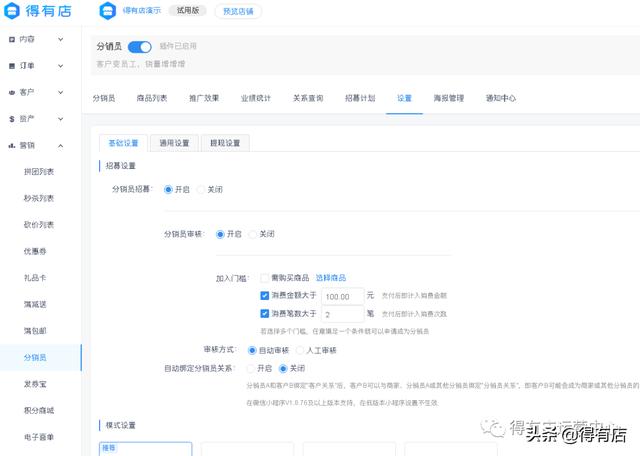
Task: Switch to 基础设置 sub-tab
Action: (123, 143)
